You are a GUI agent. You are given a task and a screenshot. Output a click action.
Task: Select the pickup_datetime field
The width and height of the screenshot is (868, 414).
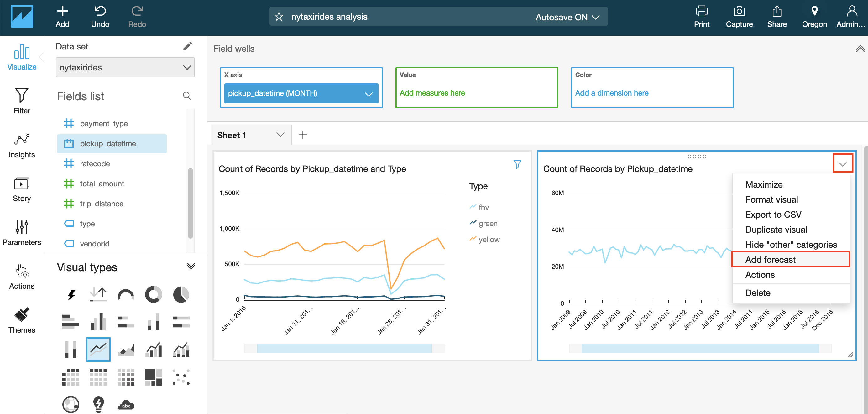112,144
